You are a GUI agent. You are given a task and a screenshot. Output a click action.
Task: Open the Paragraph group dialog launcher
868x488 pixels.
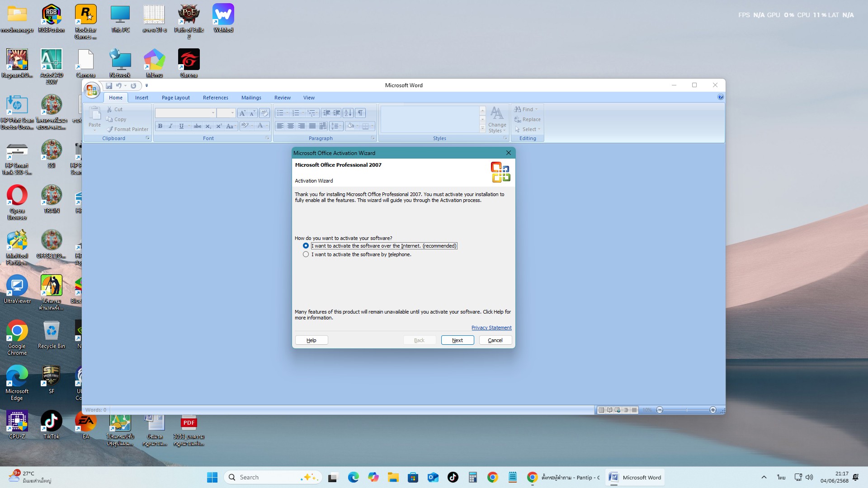pyautogui.click(x=373, y=138)
